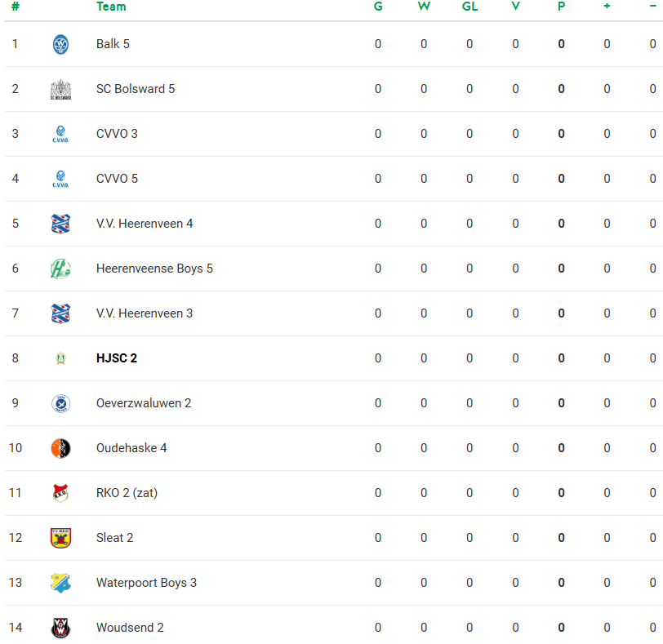
Task: Click the SC Bolsward 5 crest
Action: tap(60, 89)
